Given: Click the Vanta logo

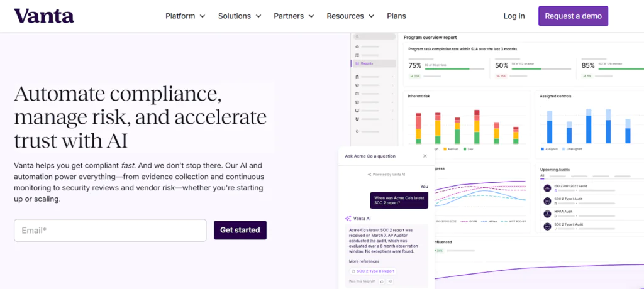Looking at the screenshot, I should (44, 16).
